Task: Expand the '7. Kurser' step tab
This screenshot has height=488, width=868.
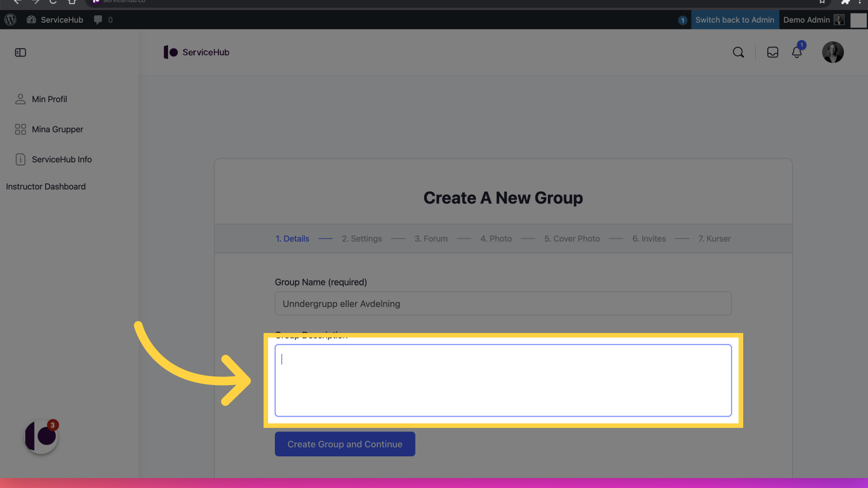Action: [714, 238]
